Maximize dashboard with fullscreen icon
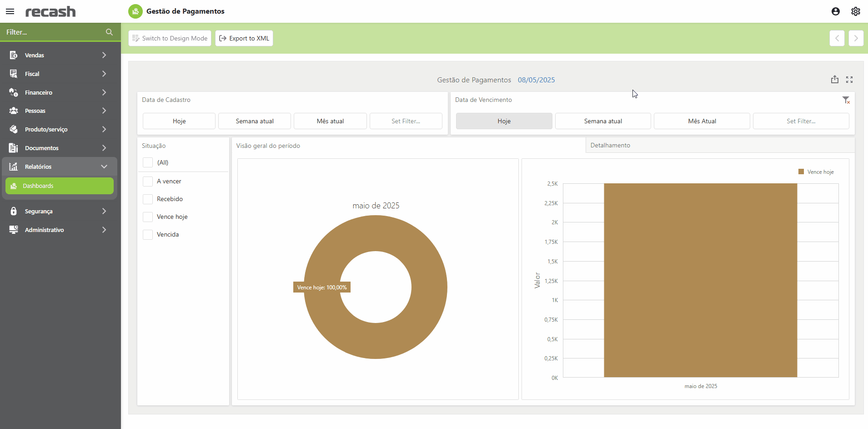This screenshot has width=868, height=429. (849, 80)
